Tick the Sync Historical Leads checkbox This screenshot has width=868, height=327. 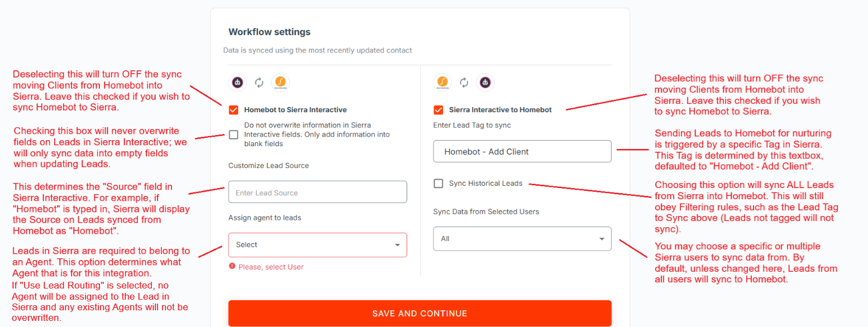(438, 184)
